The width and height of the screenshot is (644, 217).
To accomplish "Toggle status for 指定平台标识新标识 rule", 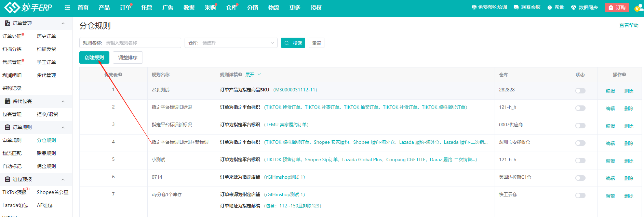I will pos(580,126).
